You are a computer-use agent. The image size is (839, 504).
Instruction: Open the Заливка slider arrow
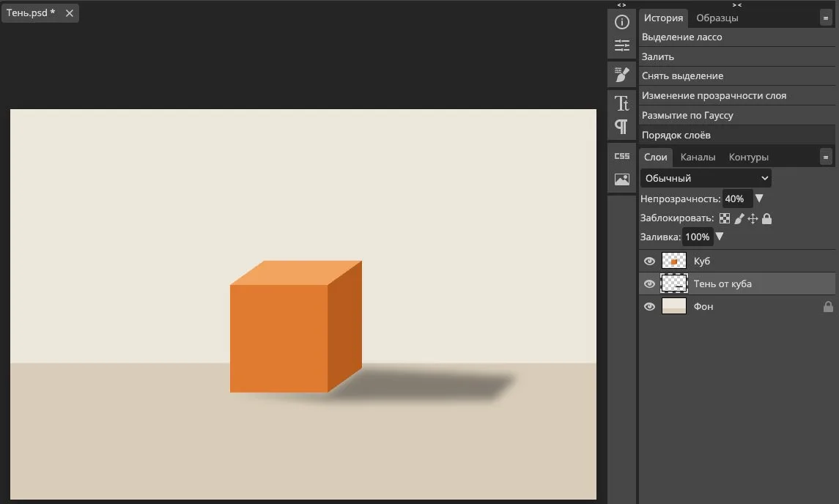[x=720, y=237]
